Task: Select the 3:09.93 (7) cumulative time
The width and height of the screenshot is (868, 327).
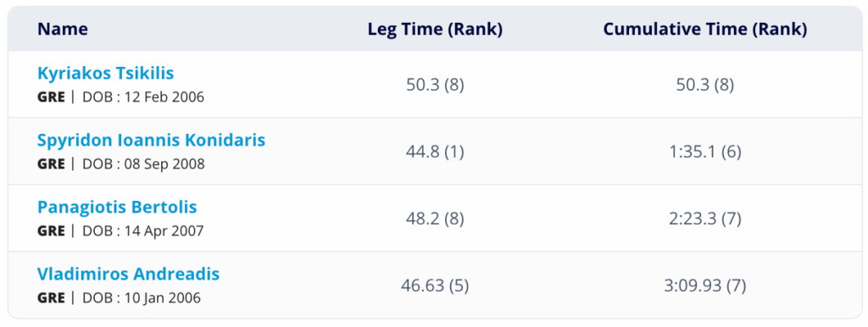Action: [x=705, y=286]
